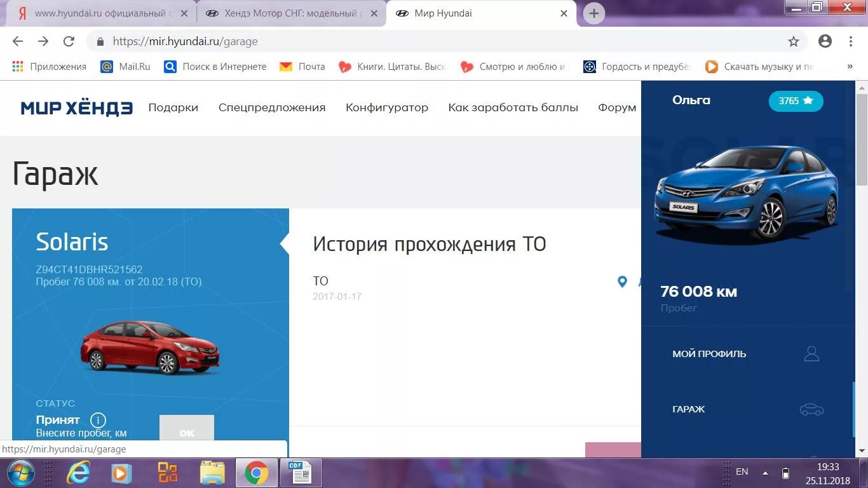Open Chrome three-dot menu

[x=851, y=41]
